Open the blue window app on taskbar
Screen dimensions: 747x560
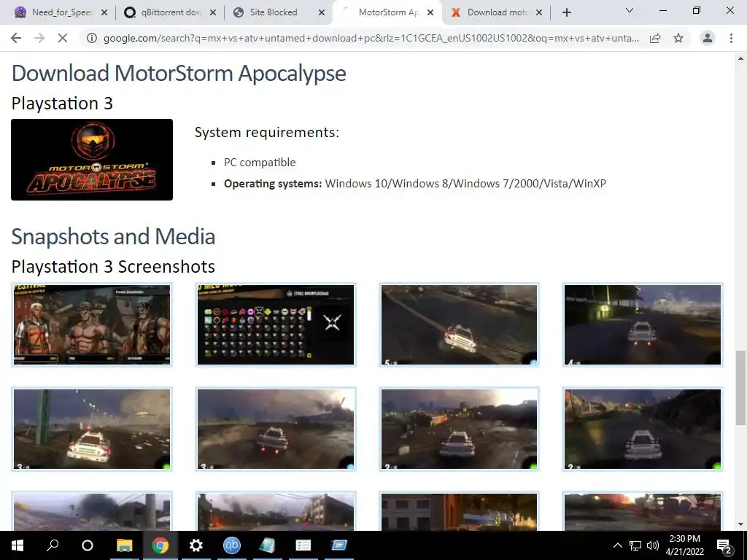[x=338, y=545]
